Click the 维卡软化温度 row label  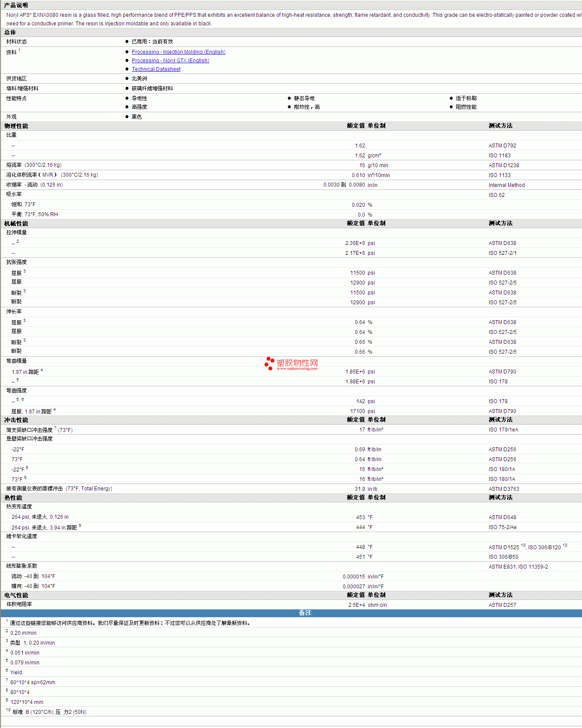point(21,536)
